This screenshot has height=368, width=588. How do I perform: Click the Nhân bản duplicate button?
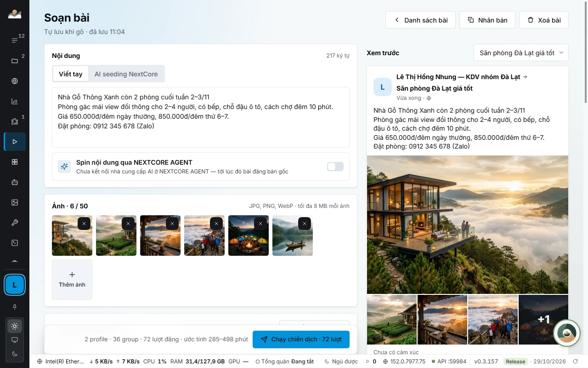pos(487,20)
